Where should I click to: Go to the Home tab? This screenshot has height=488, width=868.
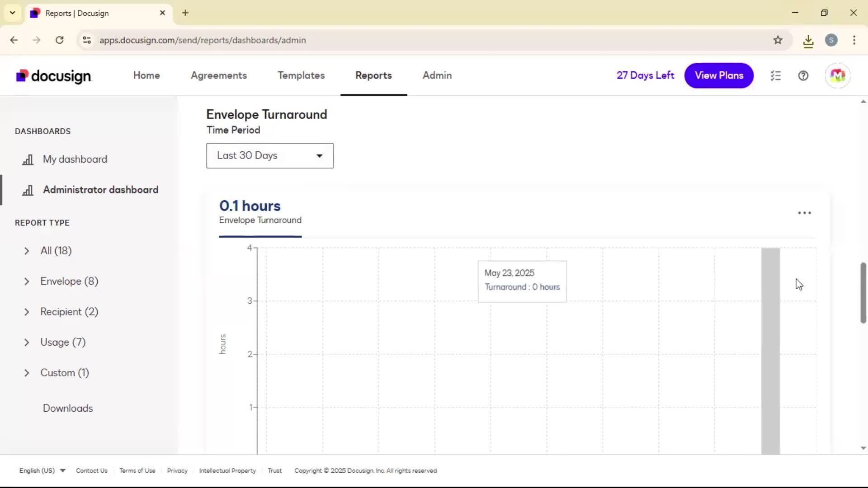tap(146, 75)
